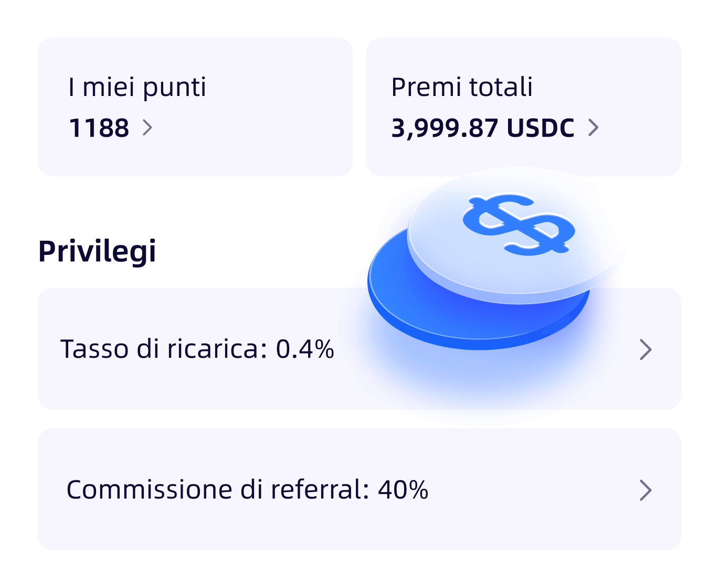Select the Tasso di ricarica: 0.4% text
The image size is (719, 588).
tap(197, 349)
